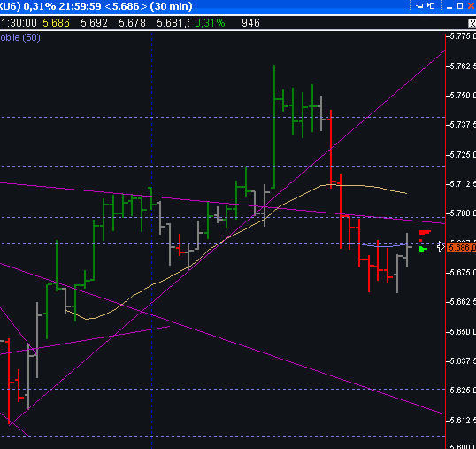Viewport: 476px width, 449px height.
Task: Click the volume value 946 in the info bar
Action: tap(250, 23)
